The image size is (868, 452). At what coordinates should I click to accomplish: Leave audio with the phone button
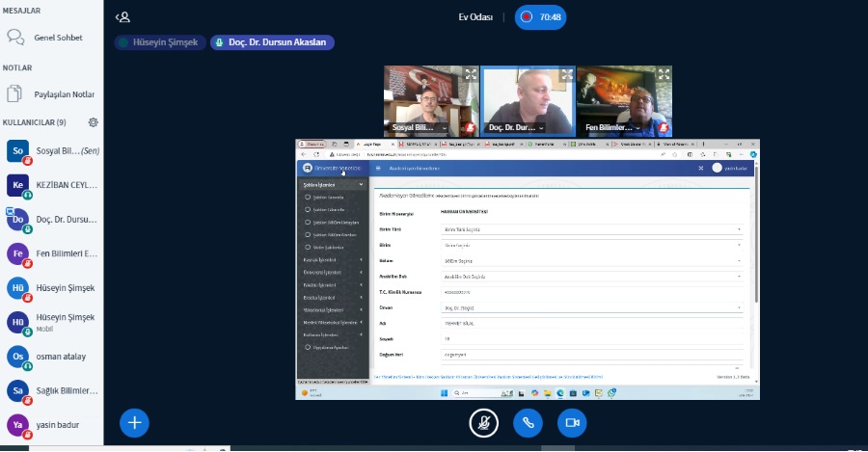coord(528,422)
